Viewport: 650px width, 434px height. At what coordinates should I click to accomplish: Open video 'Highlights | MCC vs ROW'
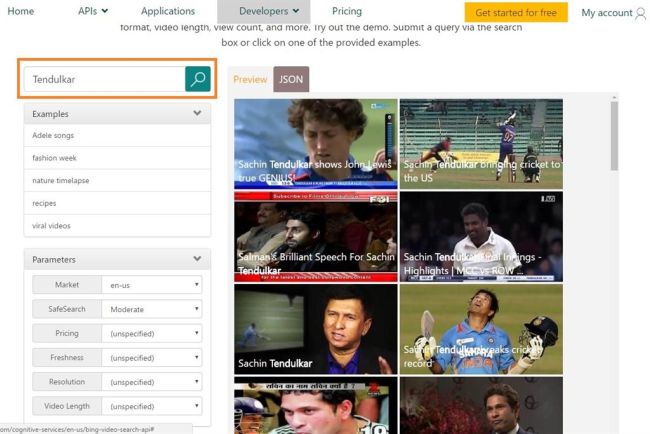481,236
